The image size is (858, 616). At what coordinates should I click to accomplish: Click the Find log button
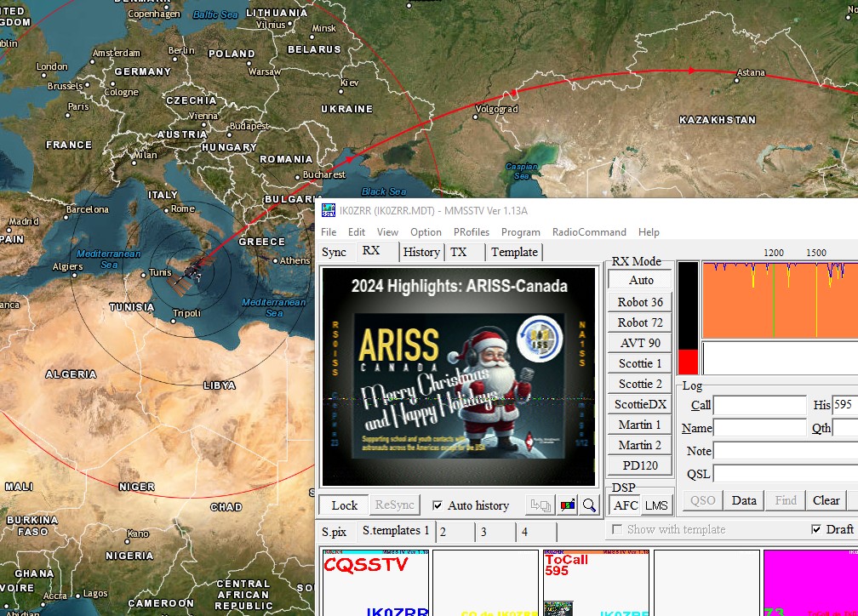point(786,500)
